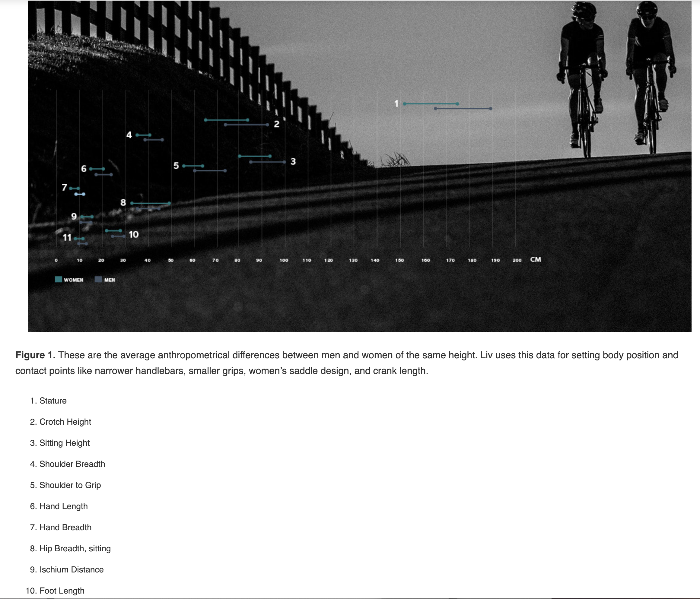The height and width of the screenshot is (599, 700).
Task: Click the CM unit label on axis
Action: coord(536,259)
